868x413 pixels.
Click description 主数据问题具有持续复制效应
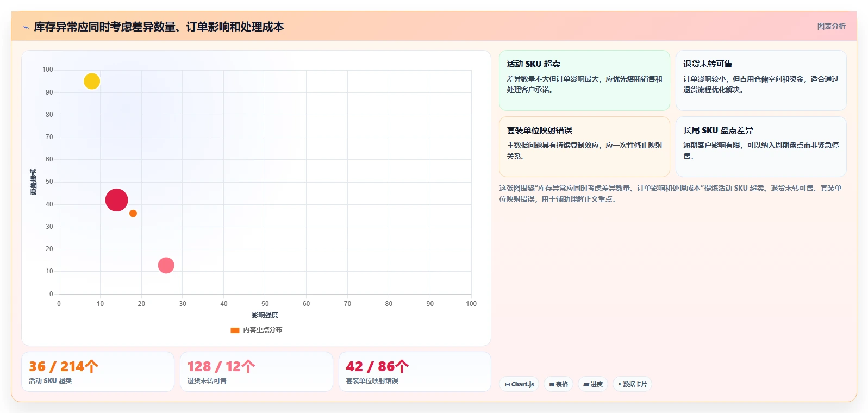coord(584,151)
